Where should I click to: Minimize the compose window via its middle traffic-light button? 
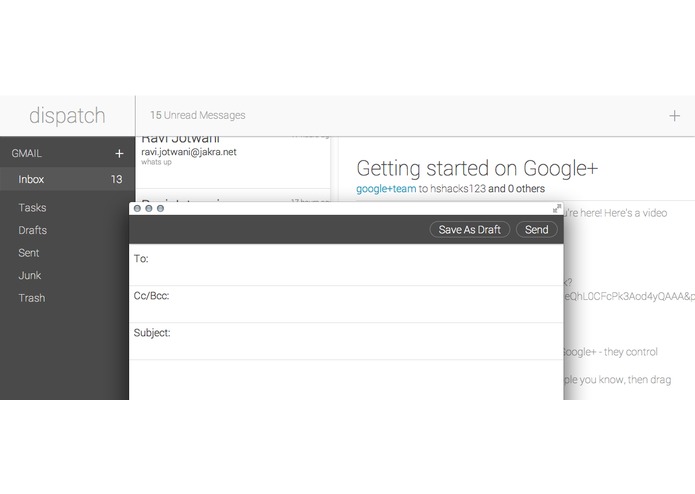149,208
